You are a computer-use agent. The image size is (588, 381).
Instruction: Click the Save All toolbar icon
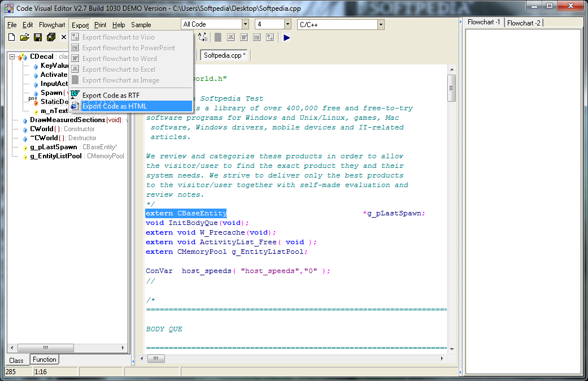(x=51, y=37)
